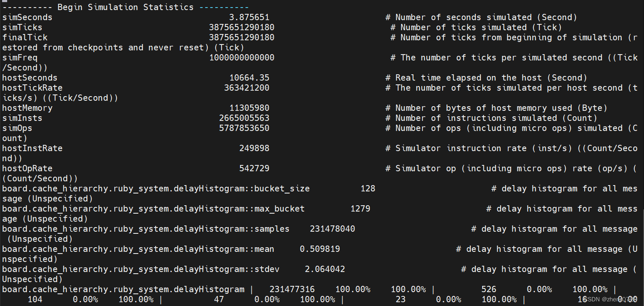644x306 pixels.
Task: Click the stdev value 2.064042
Action: click(x=325, y=269)
